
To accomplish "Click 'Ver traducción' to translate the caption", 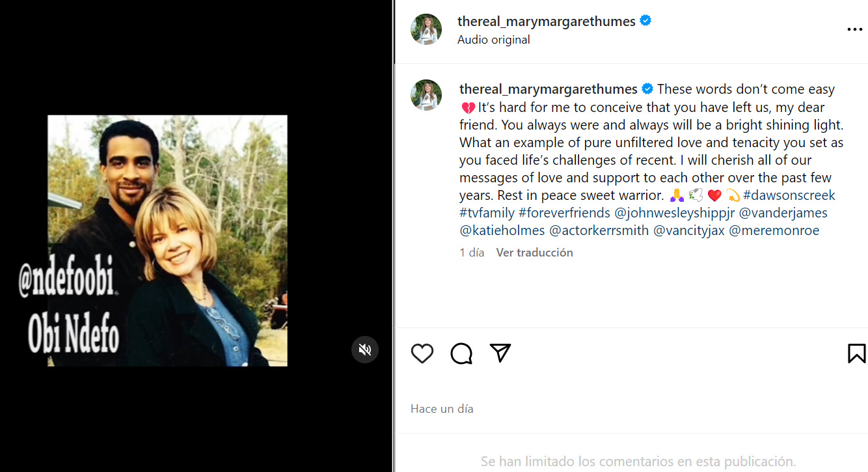I will pyautogui.click(x=534, y=253).
